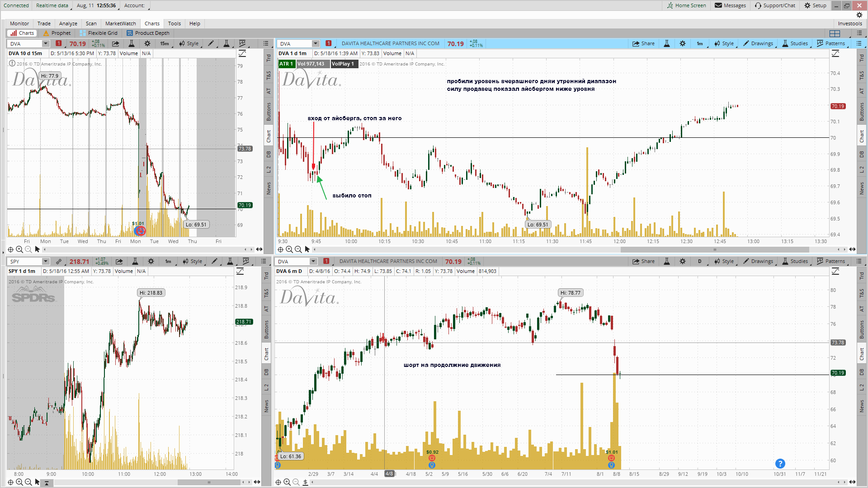
Task: Open D timeframe selector in bottom-right chart
Action: point(700,262)
